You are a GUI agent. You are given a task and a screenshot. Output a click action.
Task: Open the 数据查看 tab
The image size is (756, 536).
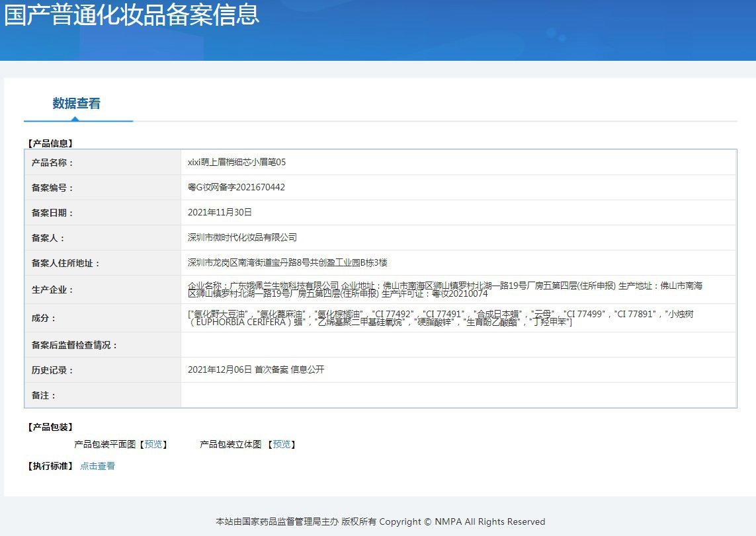[x=76, y=103]
